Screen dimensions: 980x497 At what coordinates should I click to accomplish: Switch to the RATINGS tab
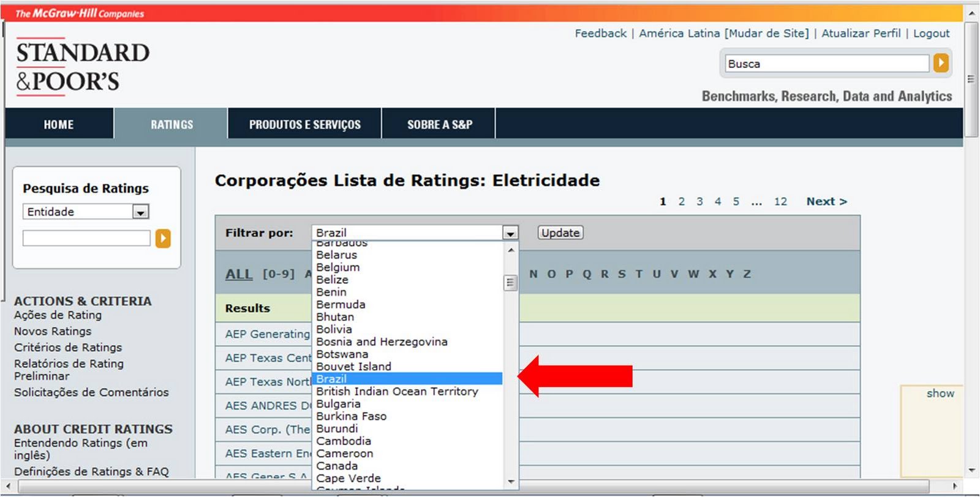tap(171, 124)
